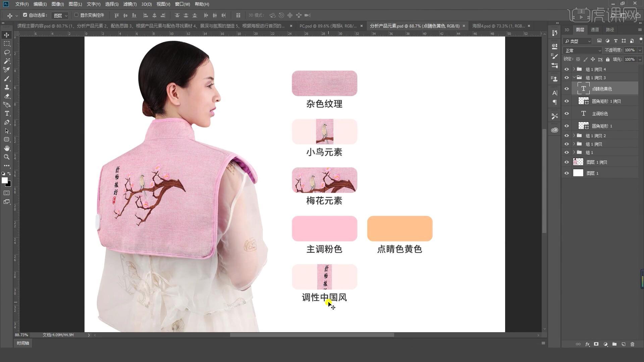Select the Path Selection tool
Viewport: 644px width, 362px height.
point(7,131)
